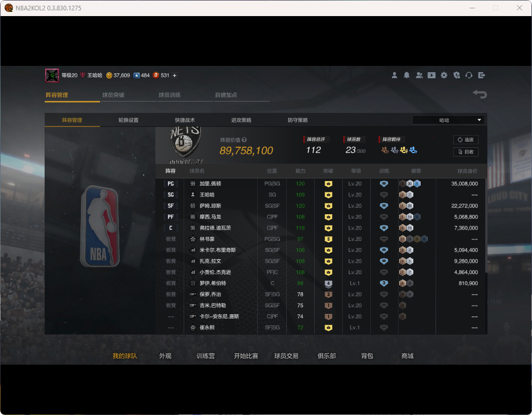Open the 轮换设置 sub-tab
The width and height of the screenshot is (532, 415).
128,120
